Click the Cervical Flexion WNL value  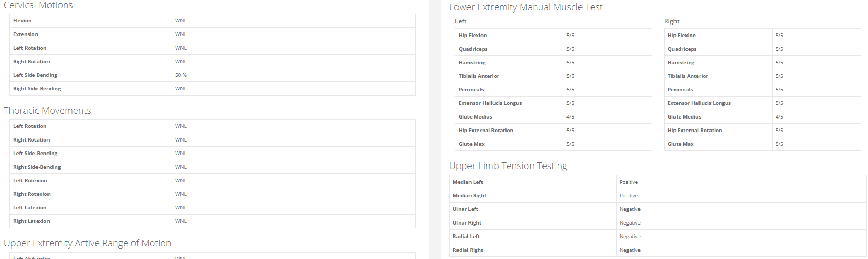(181, 21)
